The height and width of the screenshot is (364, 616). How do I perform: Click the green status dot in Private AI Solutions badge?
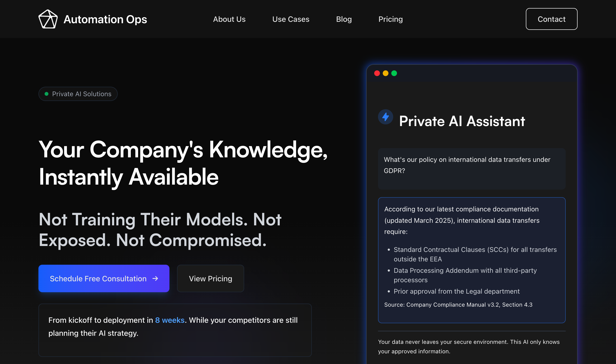(47, 94)
